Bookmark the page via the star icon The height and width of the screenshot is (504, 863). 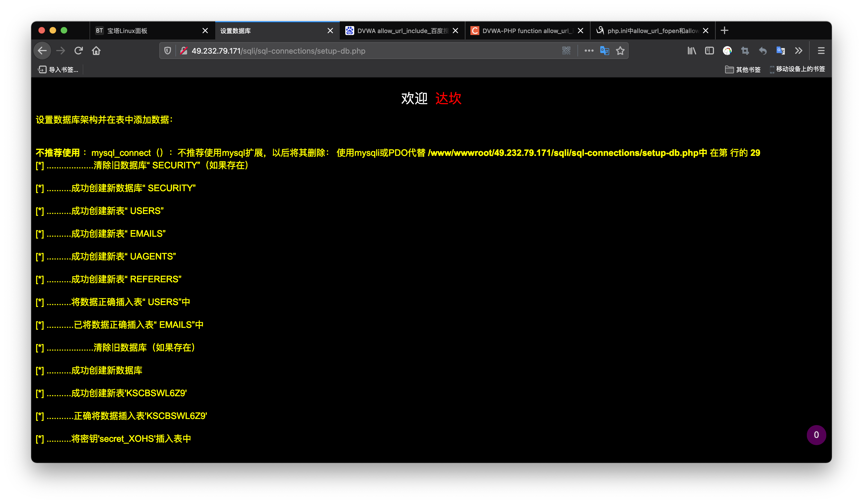point(620,51)
